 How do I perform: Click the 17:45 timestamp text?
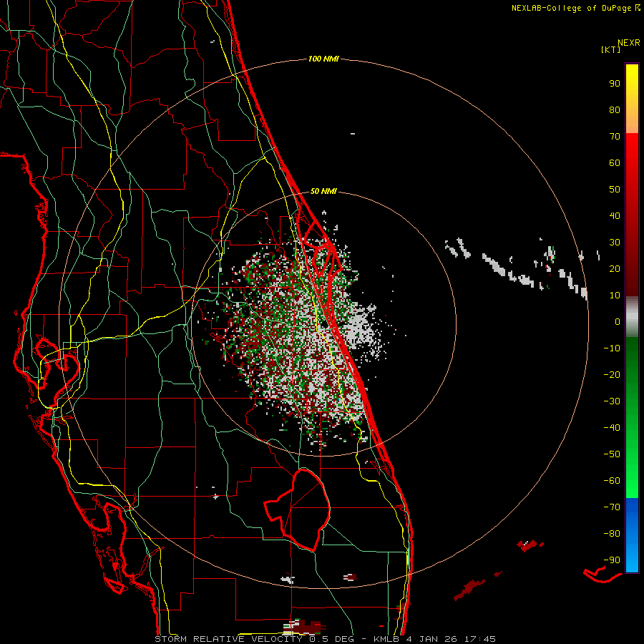click(480, 639)
